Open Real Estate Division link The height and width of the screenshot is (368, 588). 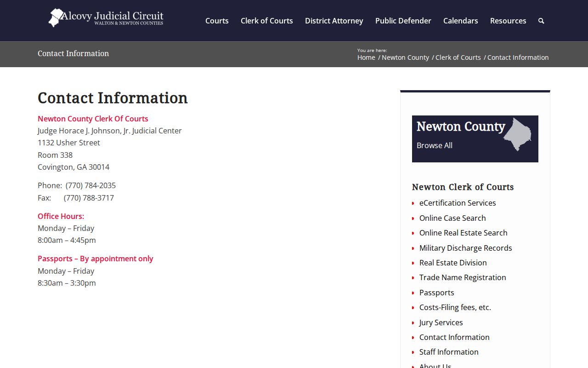coord(453,263)
